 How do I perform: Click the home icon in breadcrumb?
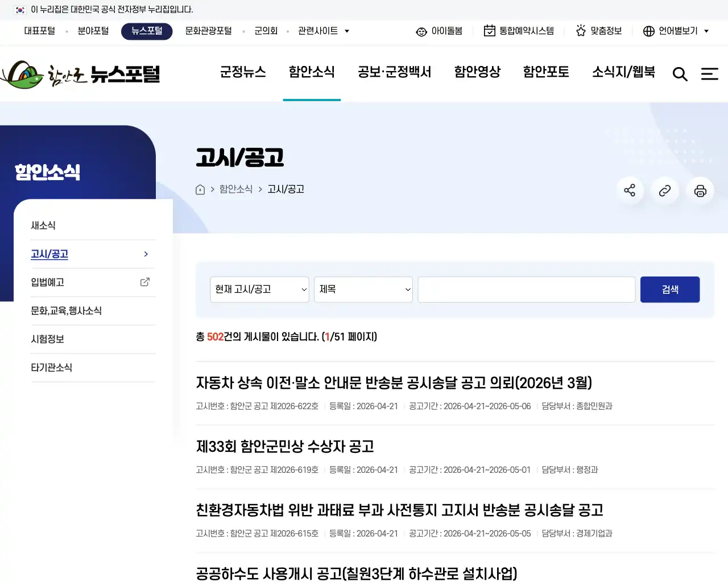tap(200, 189)
